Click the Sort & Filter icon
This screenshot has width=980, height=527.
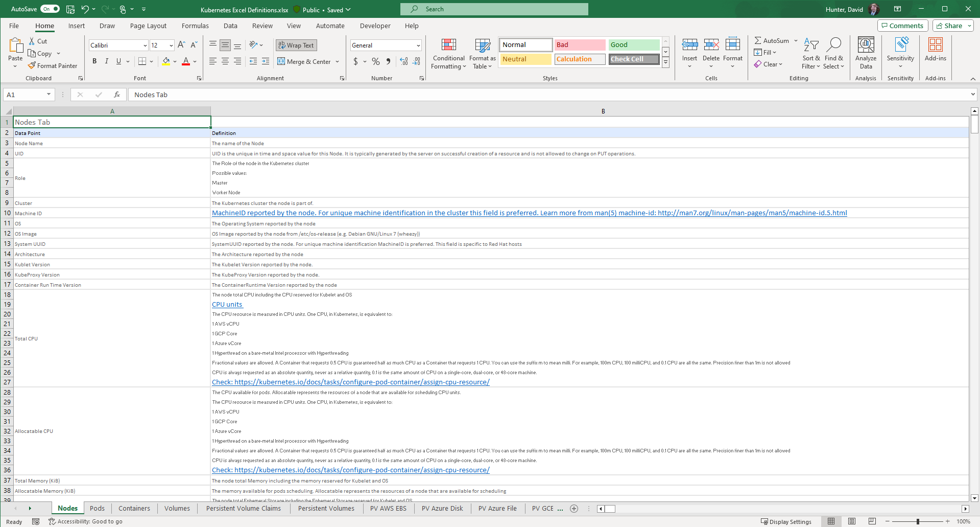coord(810,46)
